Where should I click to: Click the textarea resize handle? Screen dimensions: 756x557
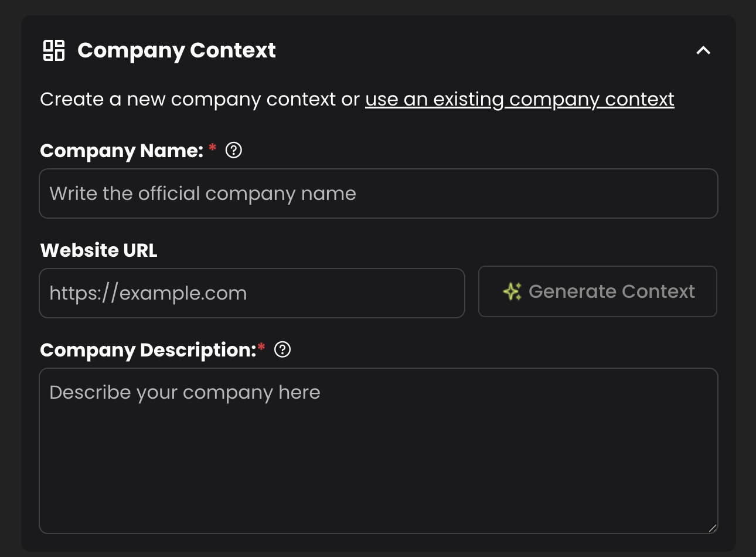712,528
